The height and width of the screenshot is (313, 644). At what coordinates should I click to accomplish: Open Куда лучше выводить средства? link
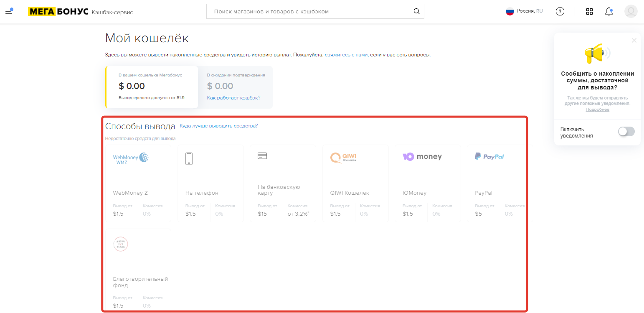pyautogui.click(x=219, y=126)
